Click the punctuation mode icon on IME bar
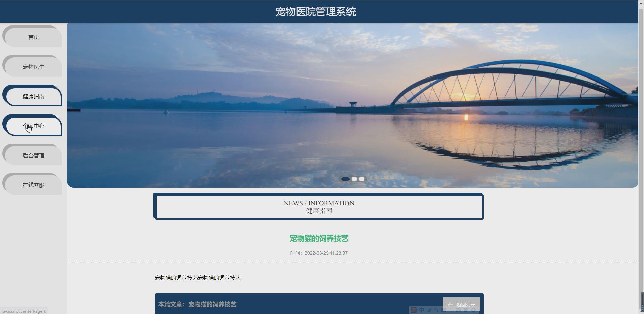Image resolution: width=644 pixels, height=314 pixels. (x=436, y=310)
